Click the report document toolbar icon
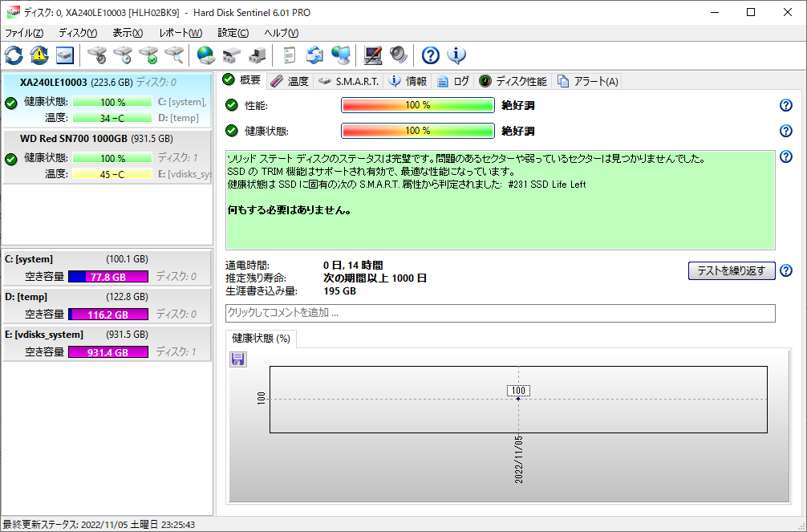The height and width of the screenshot is (532, 807). [289, 55]
